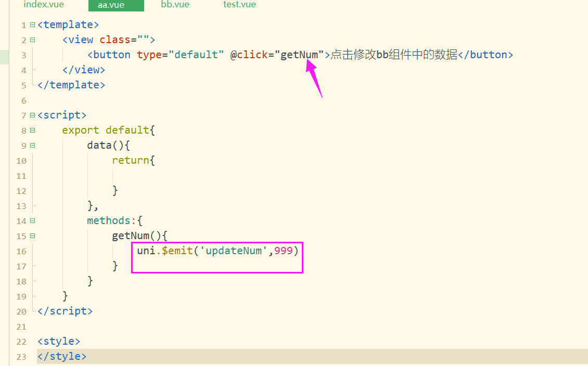
Task: Click the opening <style> tag on line 22
Action: [59, 341]
